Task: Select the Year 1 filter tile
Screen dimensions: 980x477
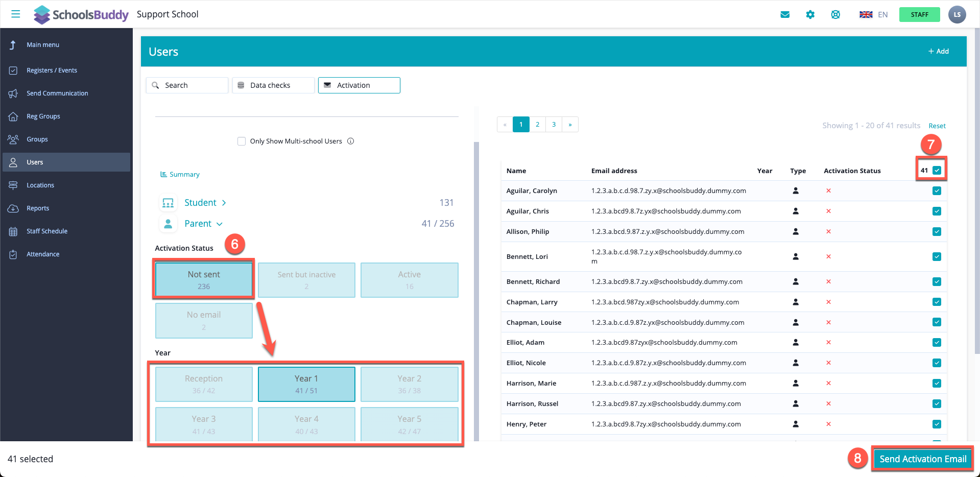Action: pos(306,384)
